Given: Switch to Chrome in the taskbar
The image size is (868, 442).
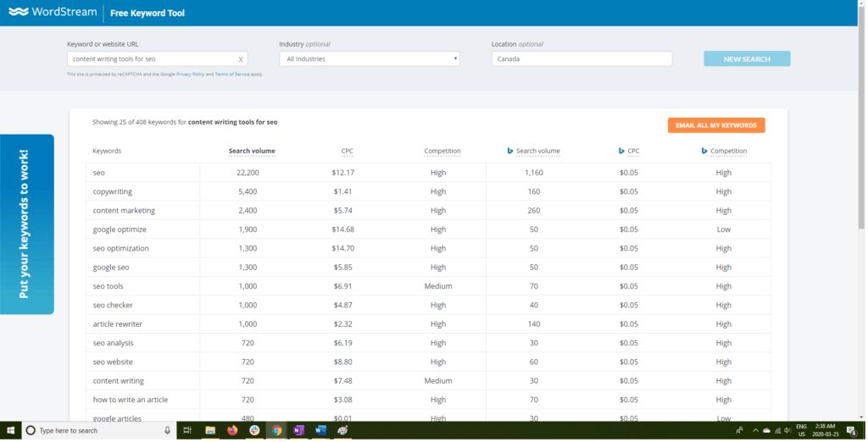Looking at the screenshot, I should tap(276, 432).
